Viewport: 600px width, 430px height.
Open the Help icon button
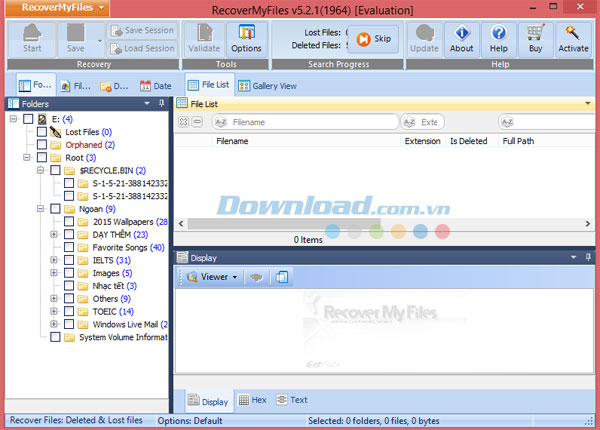[499, 39]
